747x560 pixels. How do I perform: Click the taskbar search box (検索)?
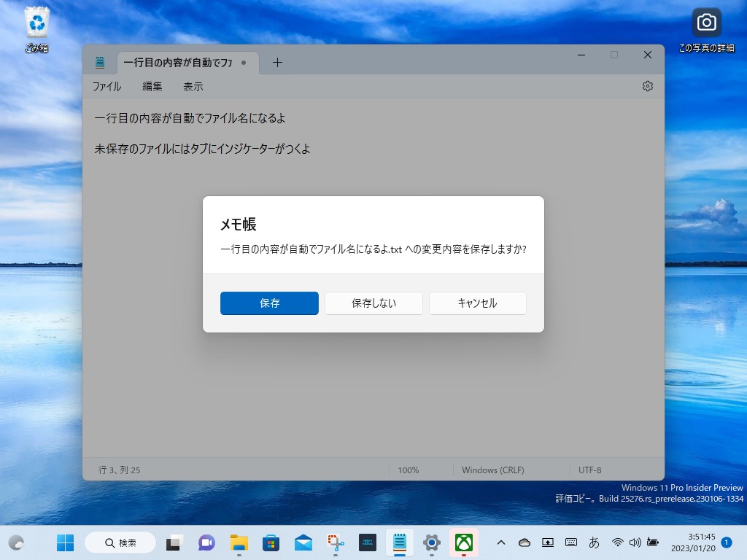tap(120, 542)
